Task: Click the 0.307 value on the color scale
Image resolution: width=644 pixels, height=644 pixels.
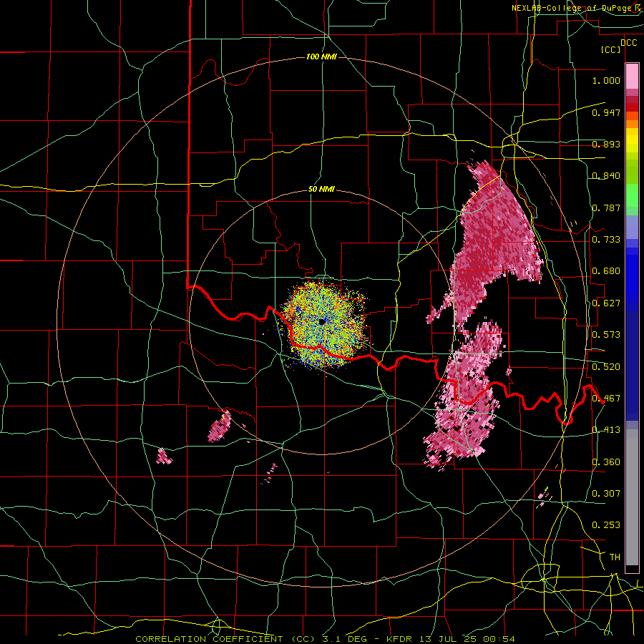Action: (x=606, y=494)
